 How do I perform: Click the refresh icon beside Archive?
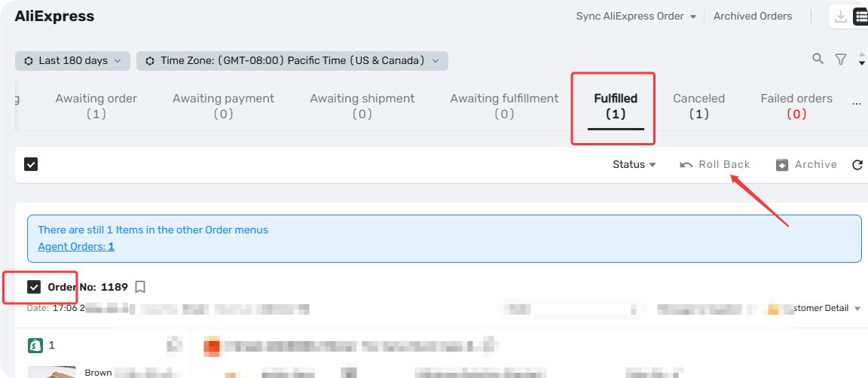[857, 165]
